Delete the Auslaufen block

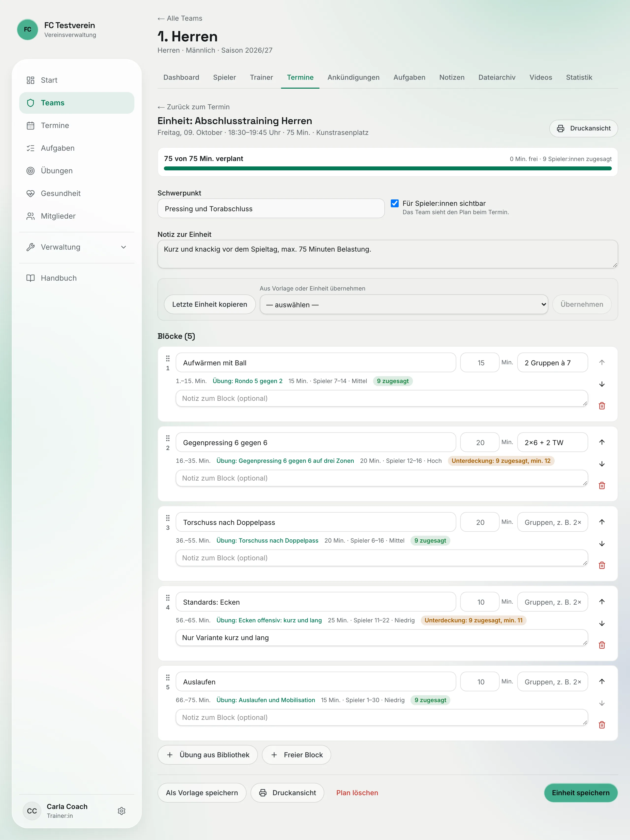[x=601, y=725]
